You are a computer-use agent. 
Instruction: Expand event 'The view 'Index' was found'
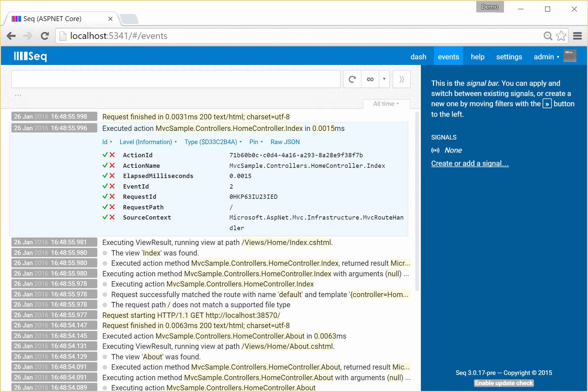(x=155, y=253)
